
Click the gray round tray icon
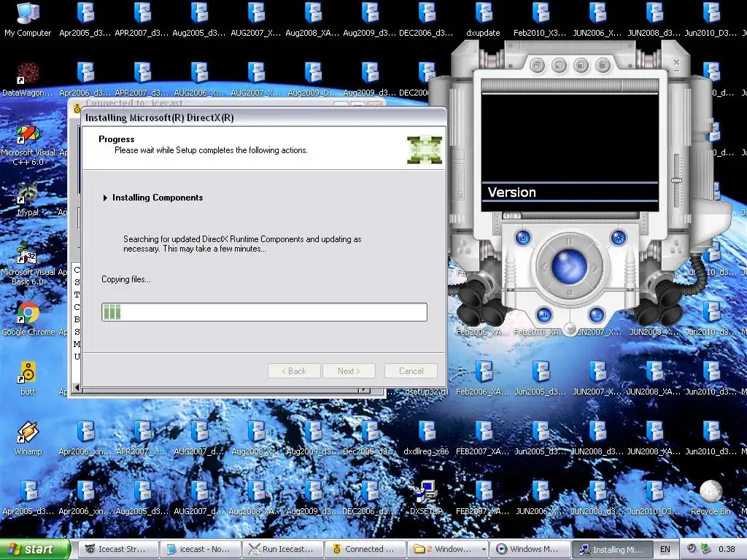click(692, 548)
